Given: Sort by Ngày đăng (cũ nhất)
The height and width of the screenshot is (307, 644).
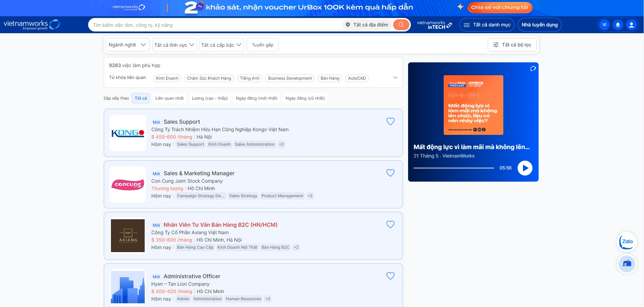Looking at the screenshot, I should click(305, 98).
